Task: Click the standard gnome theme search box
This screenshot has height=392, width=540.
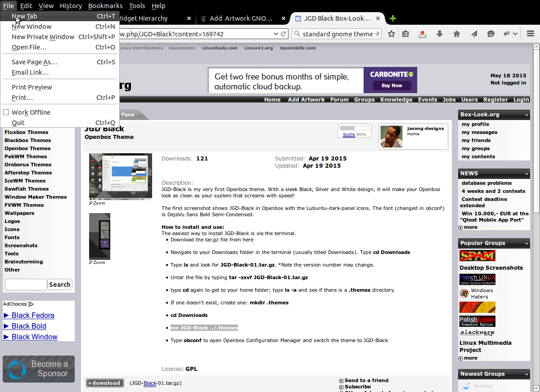Action: (x=337, y=34)
